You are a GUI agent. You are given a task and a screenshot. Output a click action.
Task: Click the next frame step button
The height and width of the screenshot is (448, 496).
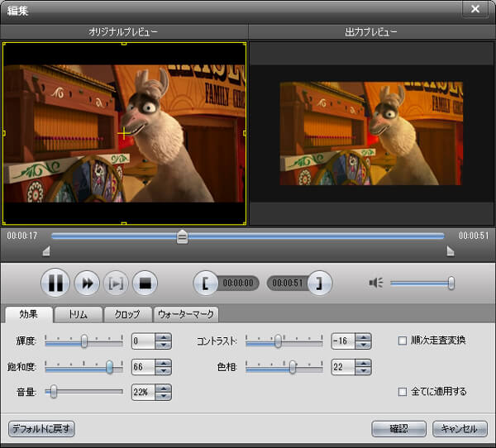click(x=116, y=284)
